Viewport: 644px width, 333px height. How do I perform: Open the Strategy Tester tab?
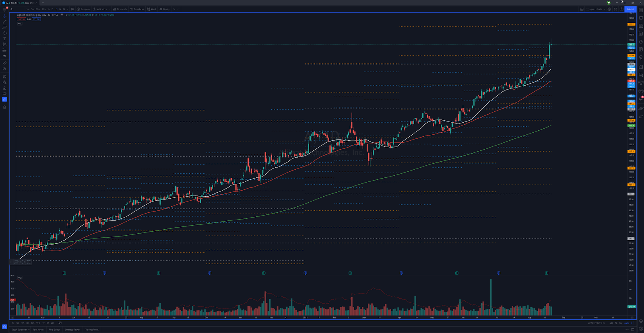72,330
